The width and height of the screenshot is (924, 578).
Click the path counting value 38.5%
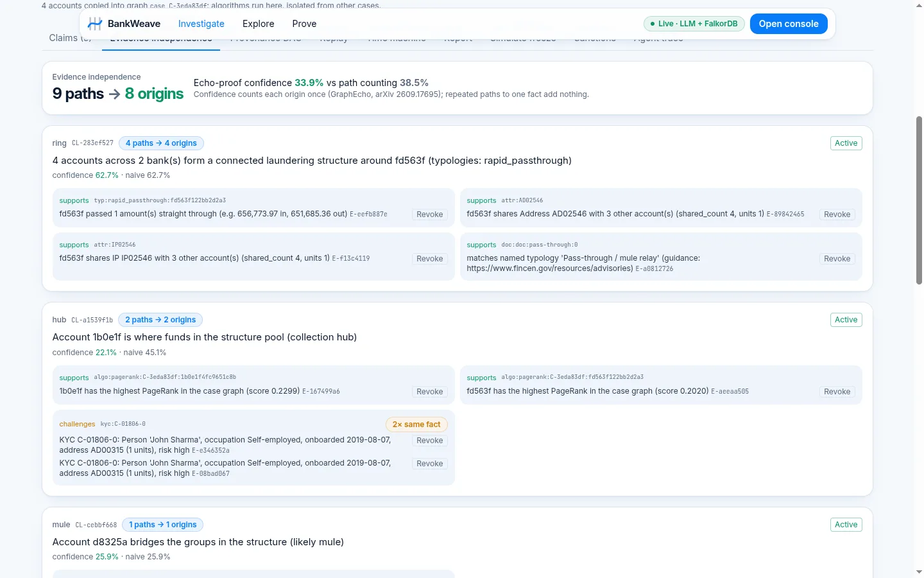pyautogui.click(x=414, y=83)
